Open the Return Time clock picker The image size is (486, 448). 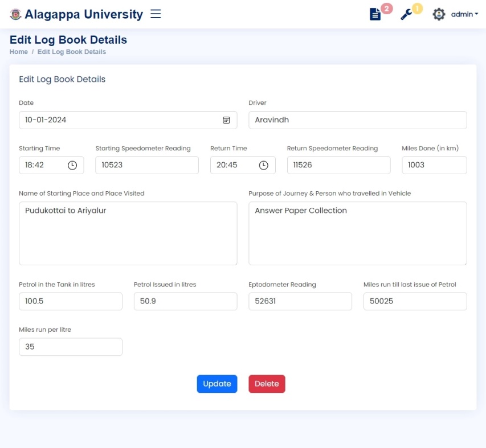point(263,165)
